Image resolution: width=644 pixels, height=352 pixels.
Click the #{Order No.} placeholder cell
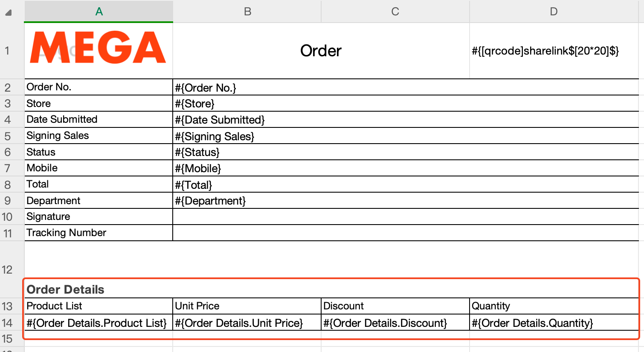tap(405, 87)
